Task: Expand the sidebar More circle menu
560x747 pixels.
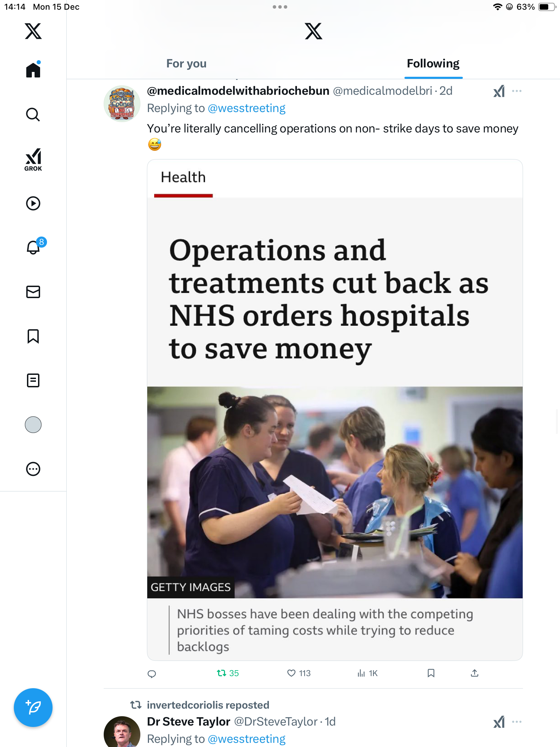Action: [x=33, y=469]
